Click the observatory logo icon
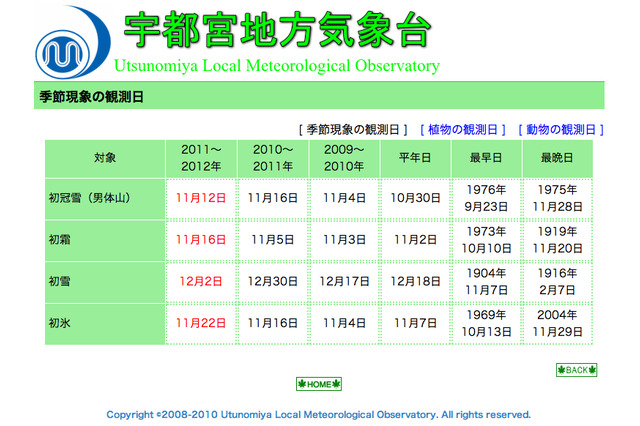This screenshot has width=640, height=426. (x=67, y=46)
